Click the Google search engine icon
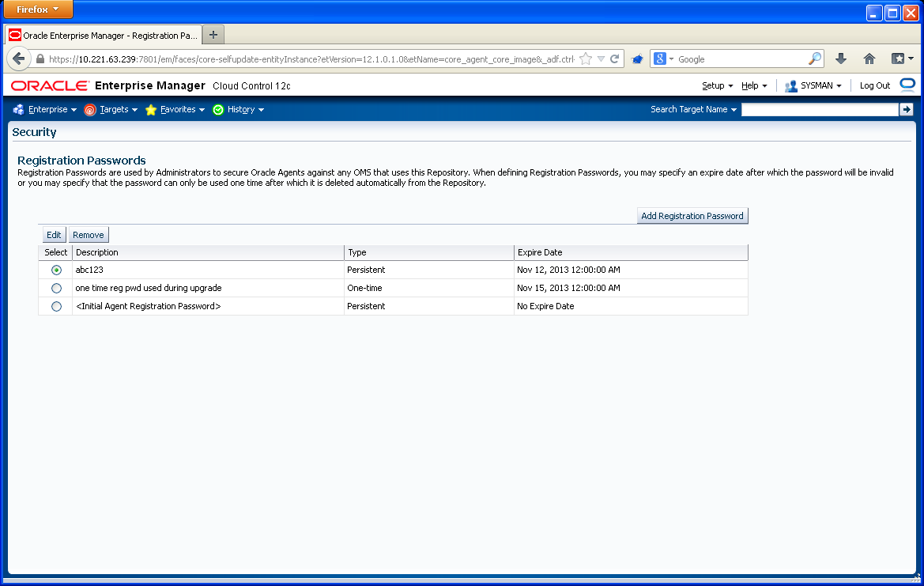 (660, 59)
